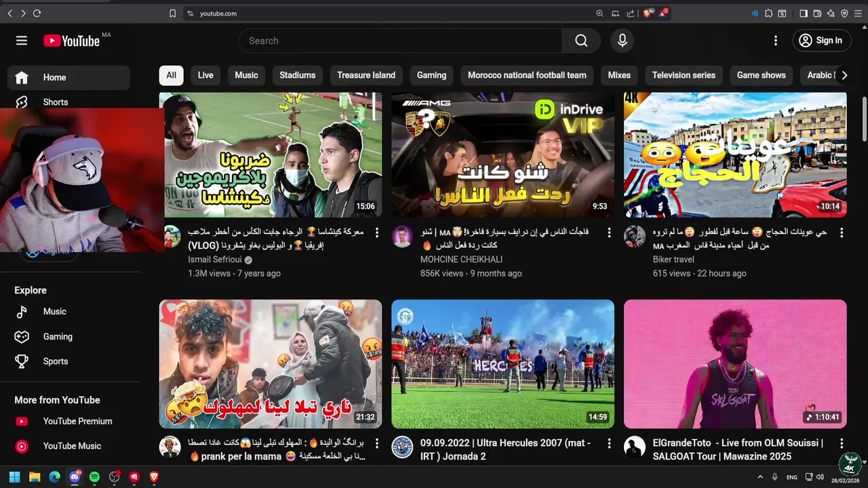This screenshot has height=488, width=868.
Task: Open Brave Shields lion icon
Action: point(648,14)
